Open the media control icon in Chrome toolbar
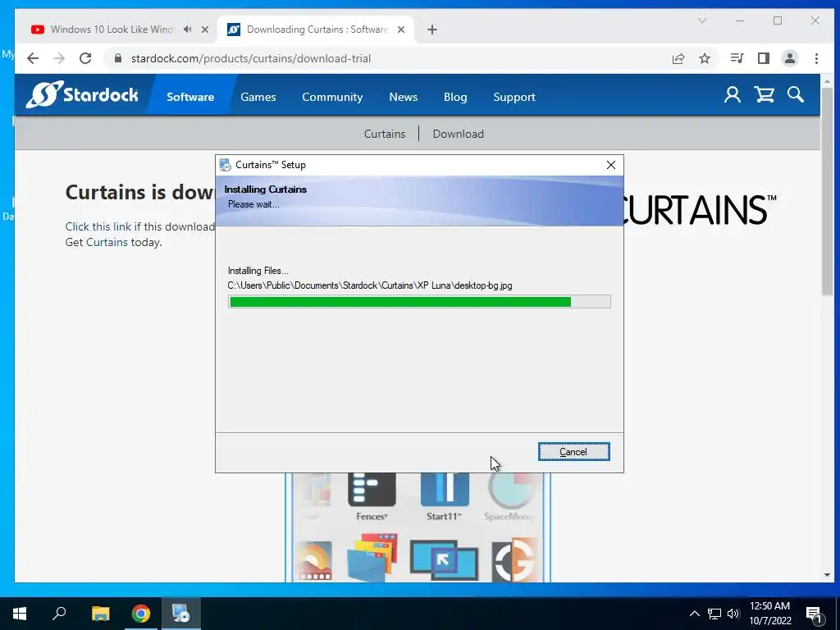Screen dimensions: 840x630 (737, 58)
